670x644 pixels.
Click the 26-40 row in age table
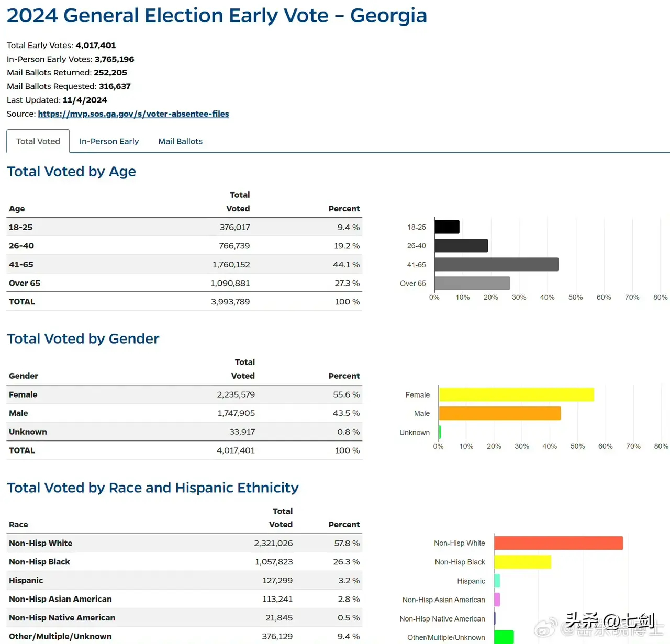[183, 246]
